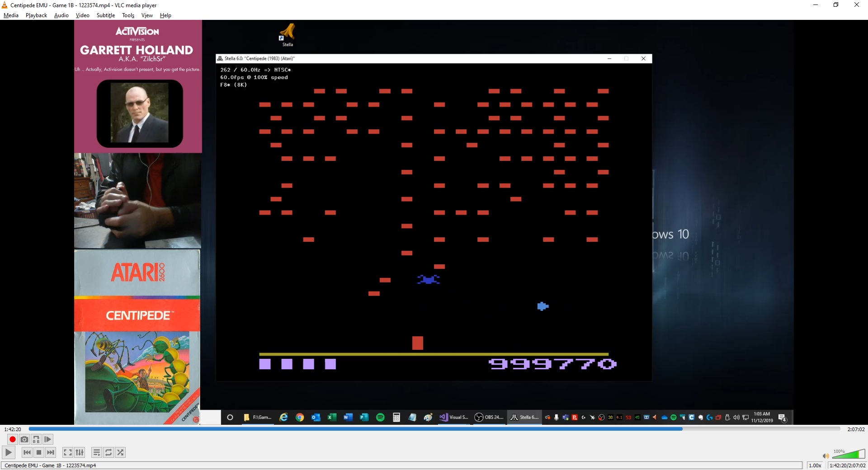Click Spotify icon in the recorded taskbar
The width and height of the screenshot is (868, 470).
pyautogui.click(x=380, y=417)
